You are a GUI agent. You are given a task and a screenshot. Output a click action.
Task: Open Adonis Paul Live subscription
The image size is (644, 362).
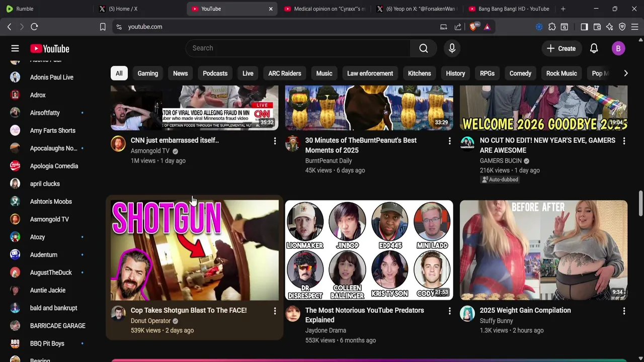tap(51, 77)
